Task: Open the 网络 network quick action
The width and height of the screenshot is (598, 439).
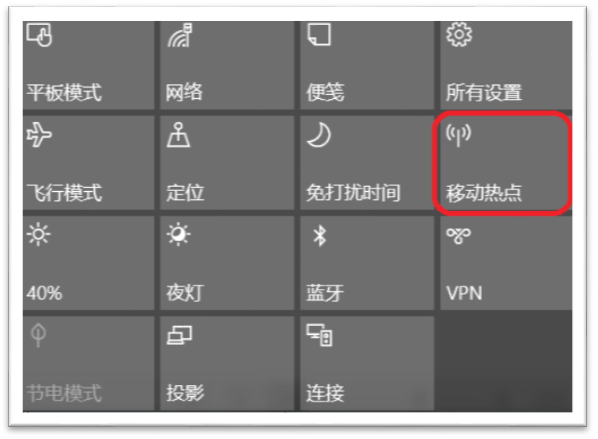Action: (227, 65)
